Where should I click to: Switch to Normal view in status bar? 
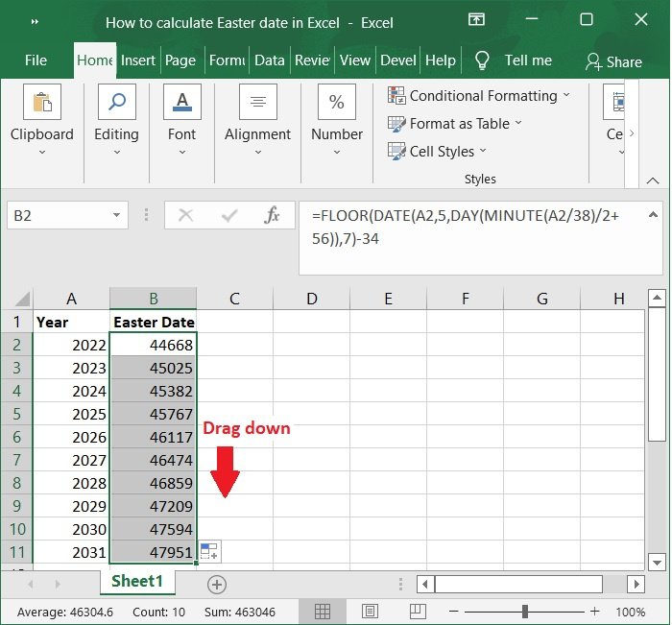click(323, 612)
